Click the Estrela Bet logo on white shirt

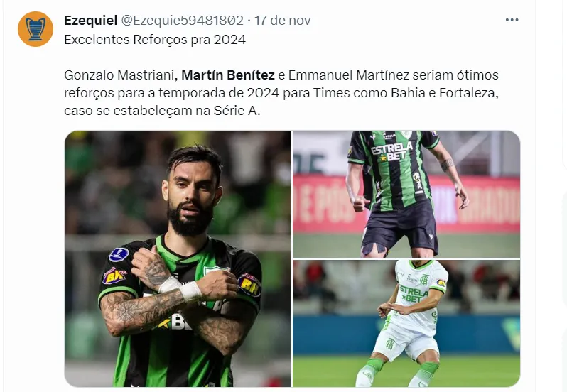(414, 294)
